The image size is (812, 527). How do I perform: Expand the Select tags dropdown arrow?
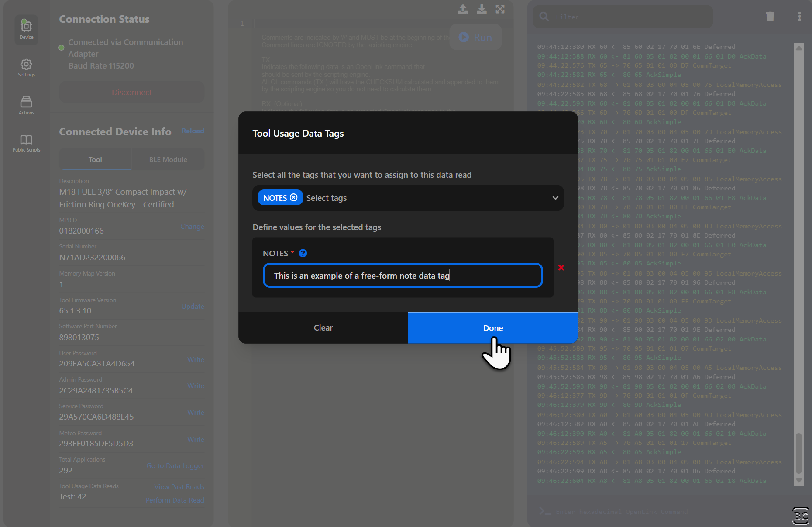555,198
